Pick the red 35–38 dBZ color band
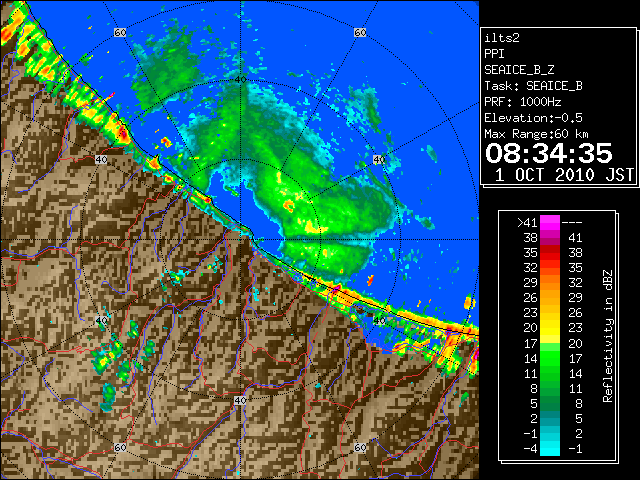 550,253
